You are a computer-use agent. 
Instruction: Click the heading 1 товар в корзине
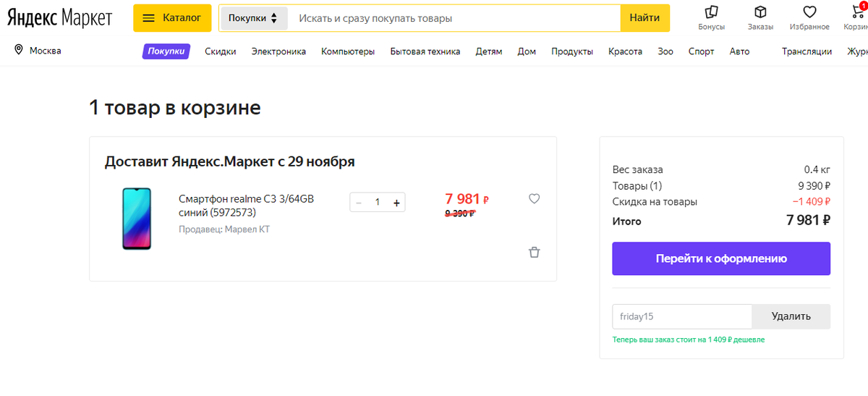pyautogui.click(x=175, y=108)
